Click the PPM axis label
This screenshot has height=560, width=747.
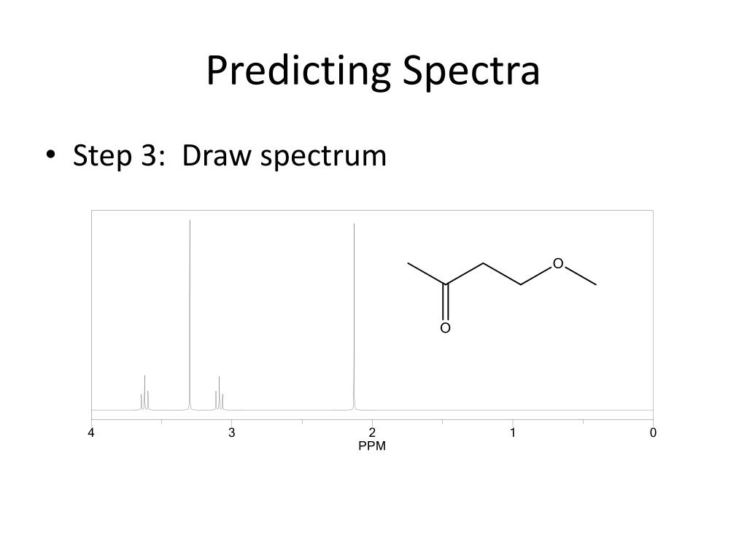coord(372,446)
